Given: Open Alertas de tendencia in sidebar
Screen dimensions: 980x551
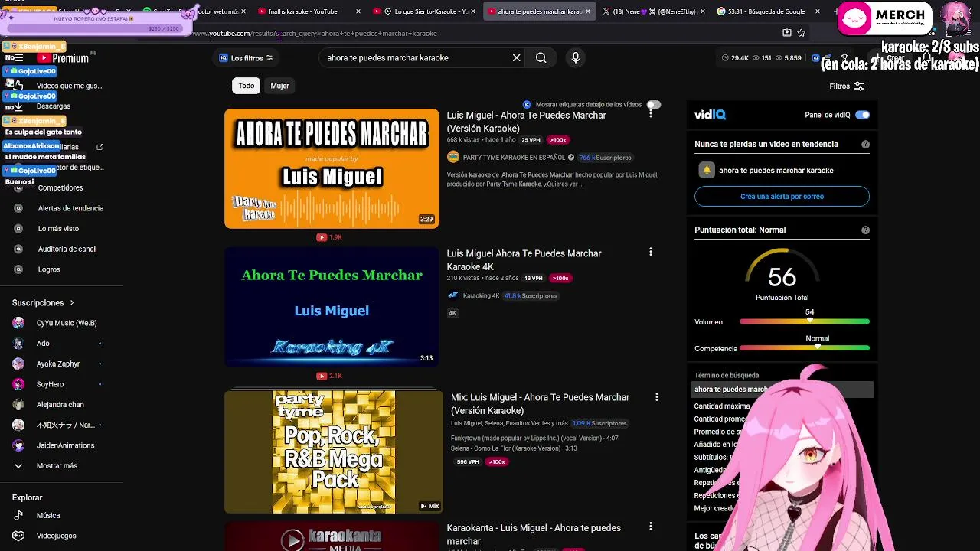Looking at the screenshot, I should (70, 208).
